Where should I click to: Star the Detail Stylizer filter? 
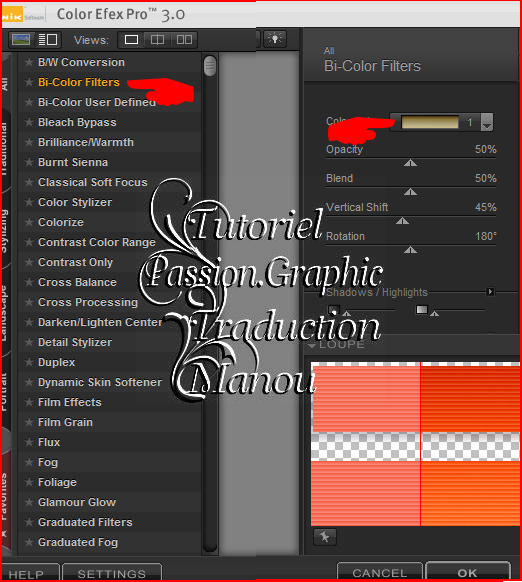[29, 342]
